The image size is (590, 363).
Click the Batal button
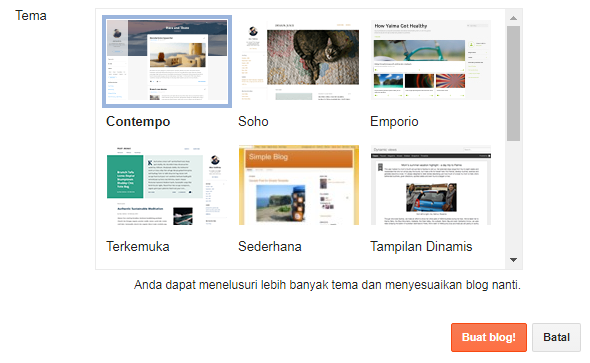coord(557,337)
